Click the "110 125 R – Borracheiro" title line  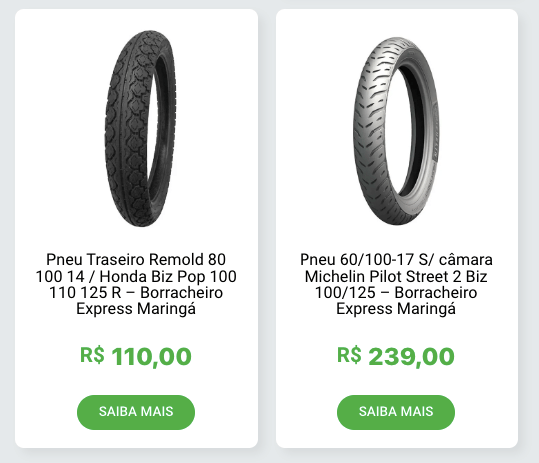pyautogui.click(x=136, y=293)
